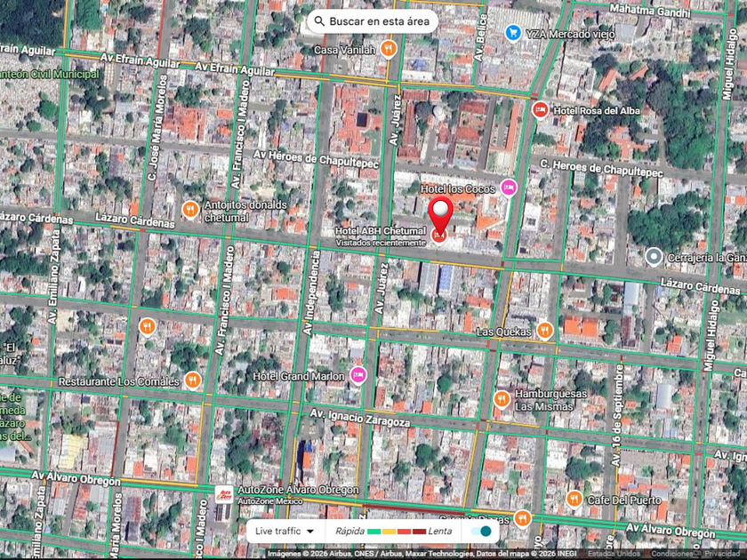Click the 'Antojitos donalds chetumal' label

pyautogui.click(x=245, y=211)
